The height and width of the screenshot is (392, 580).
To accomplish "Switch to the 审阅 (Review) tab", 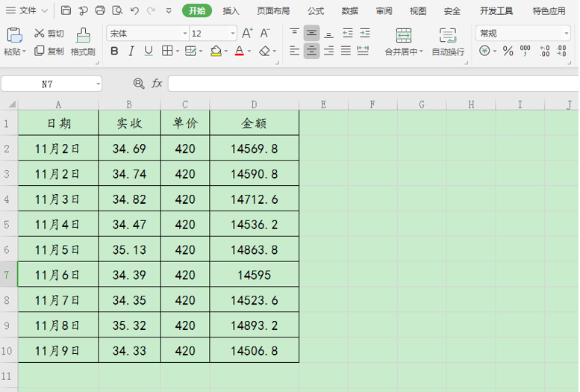I will (x=384, y=11).
